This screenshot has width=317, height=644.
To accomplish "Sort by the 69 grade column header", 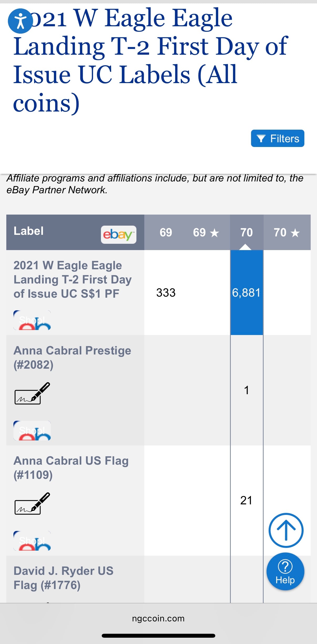I will coord(166,232).
